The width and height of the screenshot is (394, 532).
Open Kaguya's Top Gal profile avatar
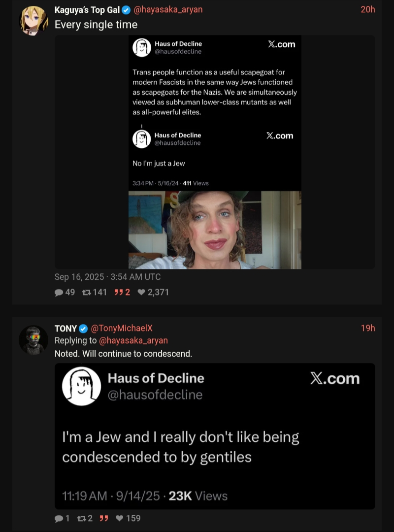pyautogui.click(x=33, y=21)
